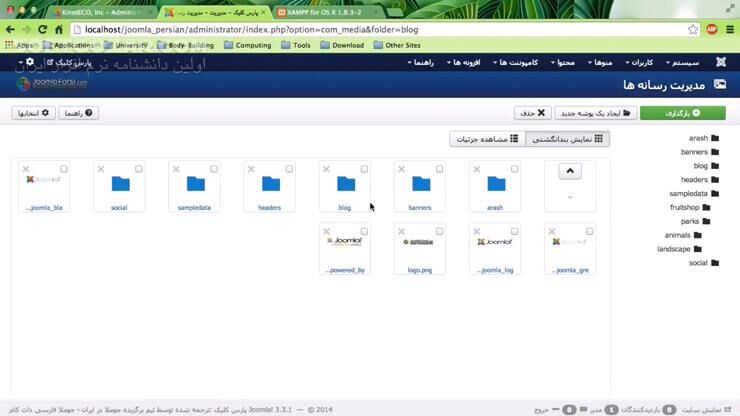The height and width of the screenshot is (416, 740).
Task: Select the checkbox on the headers folder thumbnail
Action: (289, 169)
